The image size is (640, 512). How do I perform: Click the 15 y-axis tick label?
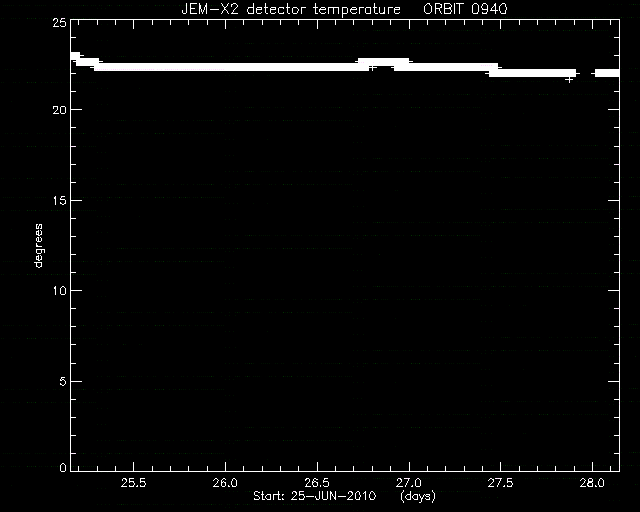tap(60, 200)
